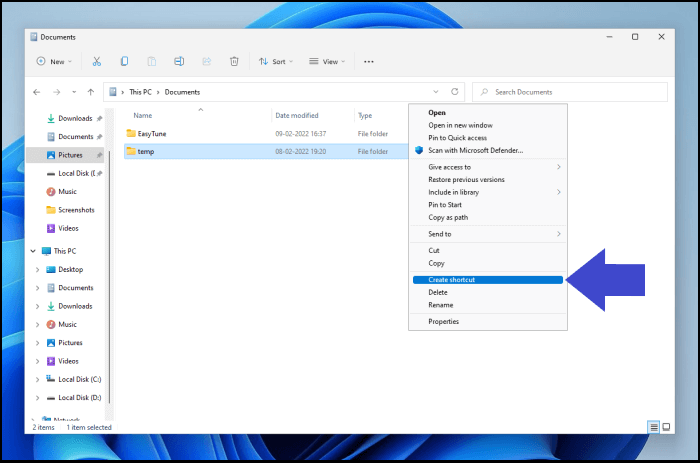Go up one folder with Up arrow
The image size is (700, 463).
pos(91,92)
